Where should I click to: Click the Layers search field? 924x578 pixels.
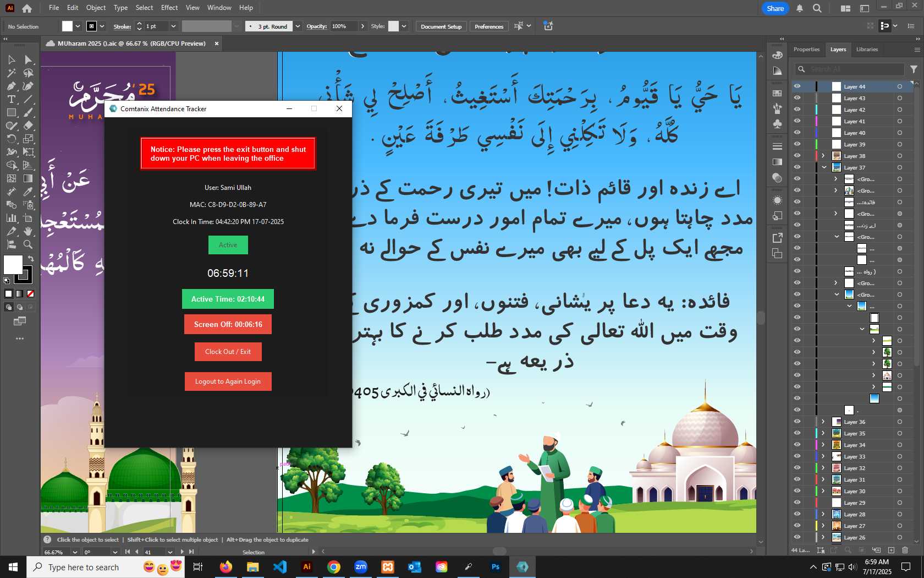(850, 69)
